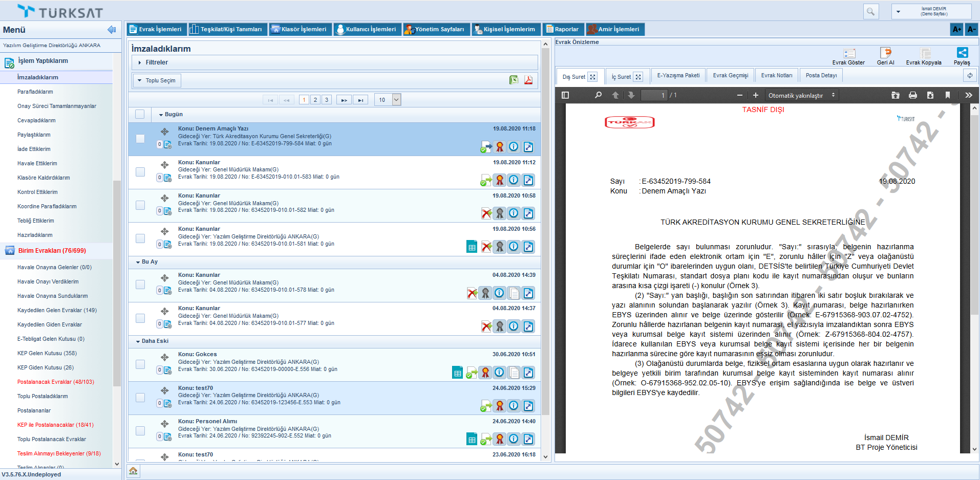Export list to PDF icon
This screenshot has height=480, width=980.
point(528,80)
